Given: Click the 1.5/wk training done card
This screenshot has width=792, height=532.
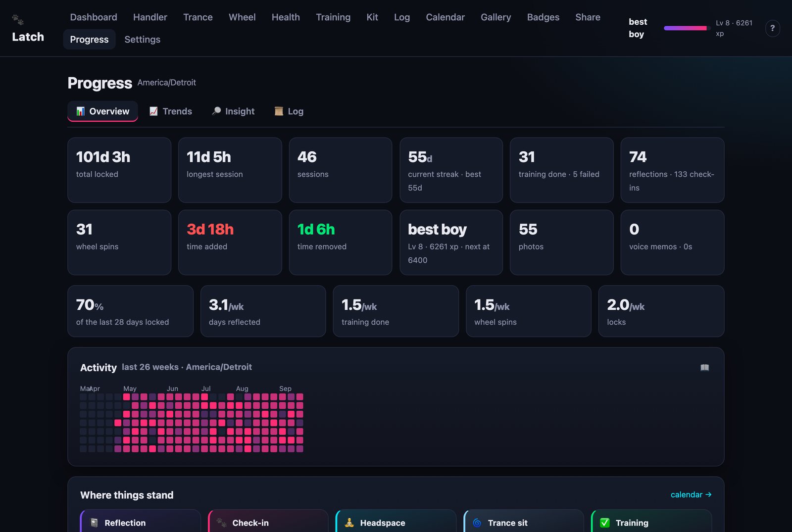Looking at the screenshot, I should (x=396, y=311).
